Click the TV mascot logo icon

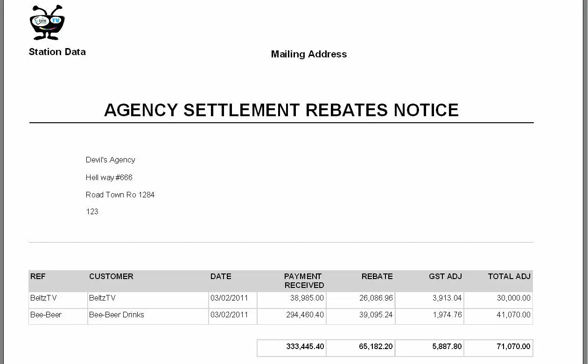click(47, 23)
